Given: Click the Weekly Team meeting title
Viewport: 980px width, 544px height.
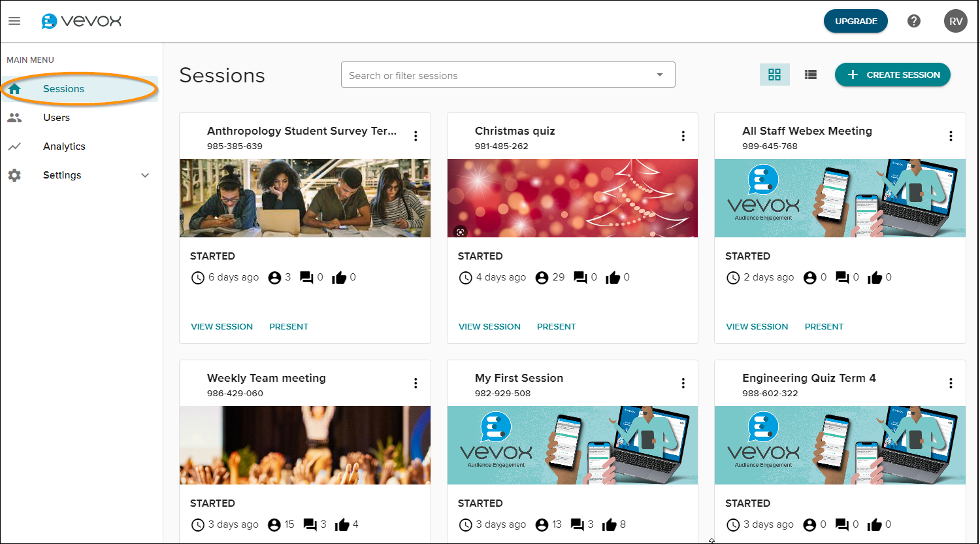Looking at the screenshot, I should (x=267, y=378).
